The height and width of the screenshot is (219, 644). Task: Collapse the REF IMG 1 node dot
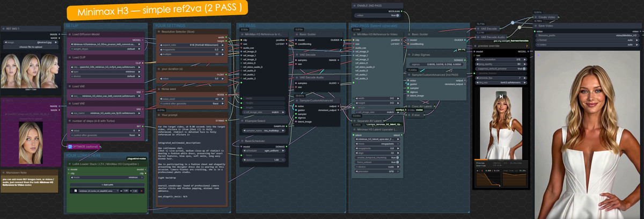3,28
